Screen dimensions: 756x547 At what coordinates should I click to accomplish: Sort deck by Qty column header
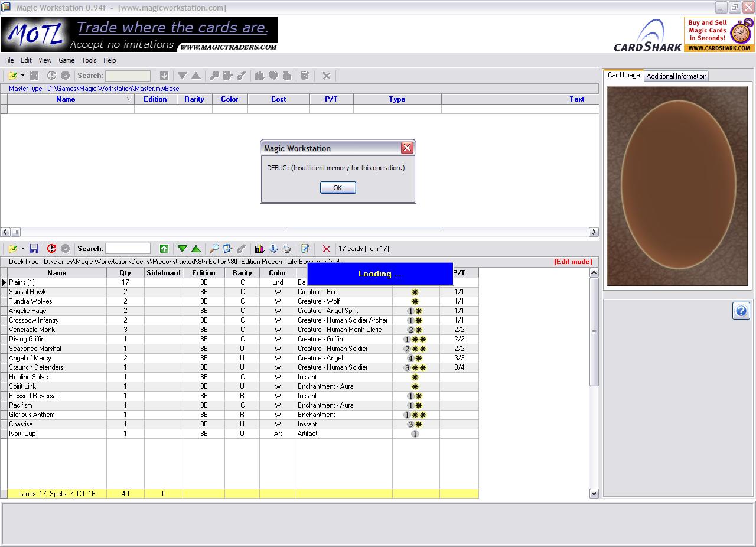click(125, 273)
